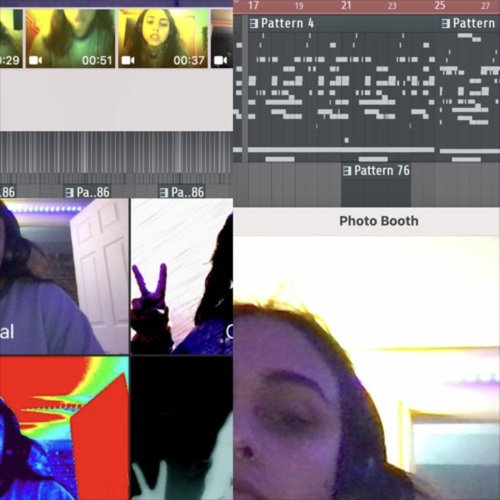This screenshot has width=500, height=500.
Task: Click the icon of the cut-off Pattern clip at bar 25
Action: (x=446, y=23)
